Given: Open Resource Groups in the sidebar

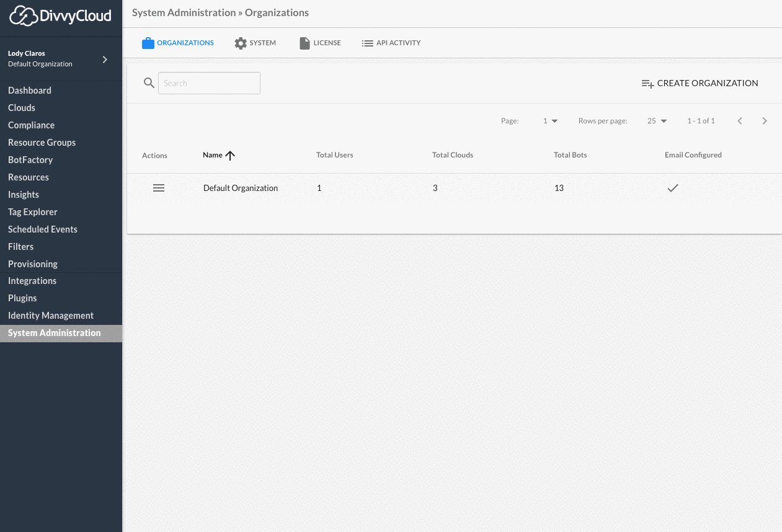Looking at the screenshot, I should 42,143.
